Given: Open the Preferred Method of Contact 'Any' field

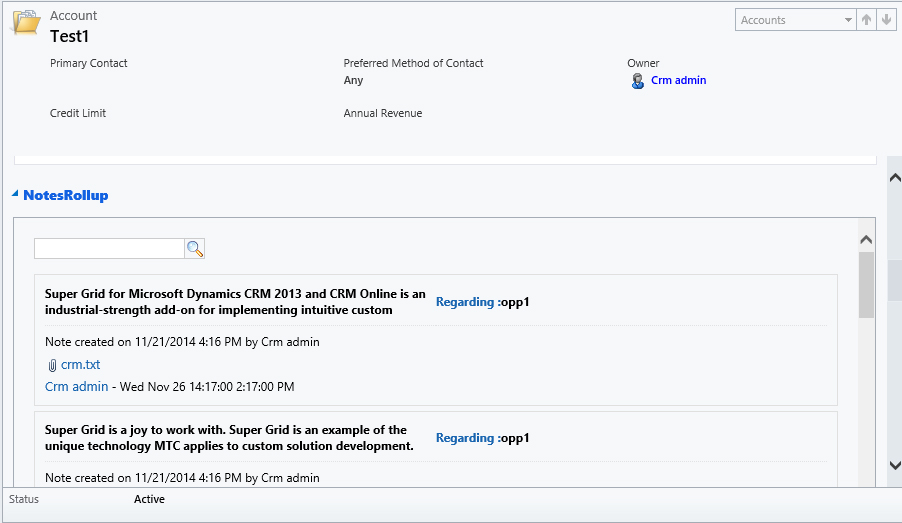Looking at the screenshot, I should tap(353, 80).
